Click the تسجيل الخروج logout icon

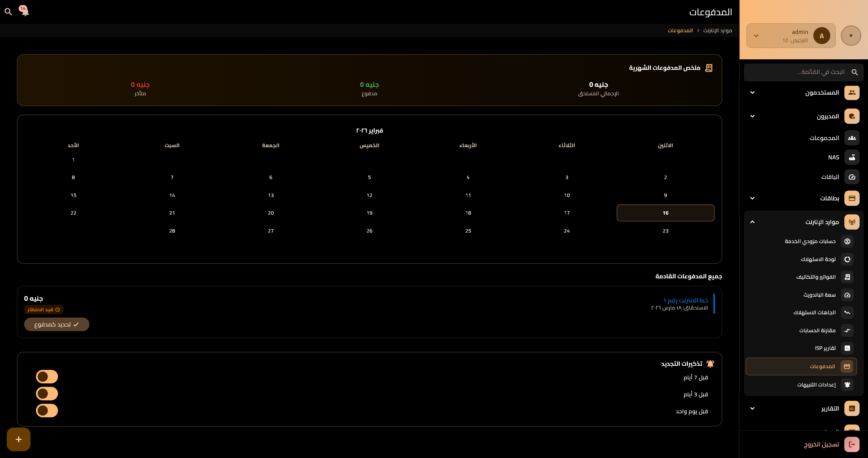point(852,444)
